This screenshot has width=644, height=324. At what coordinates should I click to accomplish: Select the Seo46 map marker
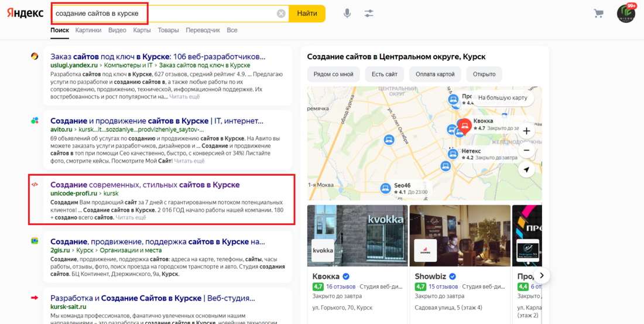(385, 188)
